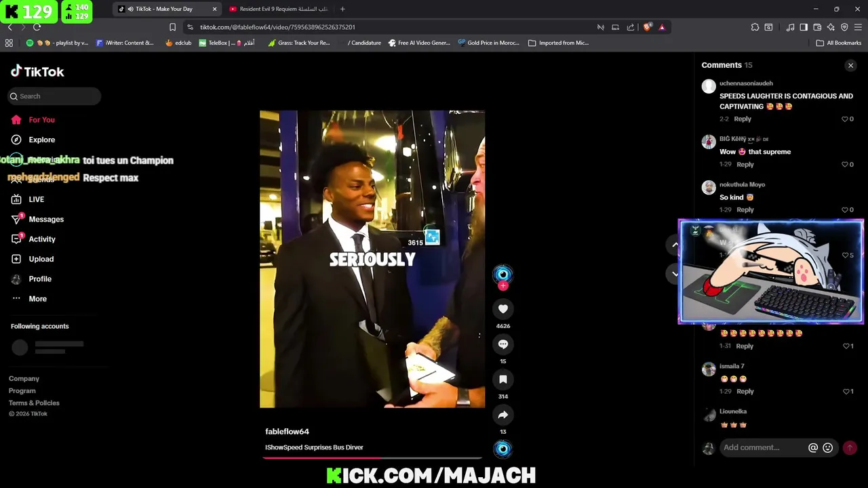The image size is (868, 488).
Task: Reply to ismaila 7's comment
Action: pyautogui.click(x=745, y=392)
